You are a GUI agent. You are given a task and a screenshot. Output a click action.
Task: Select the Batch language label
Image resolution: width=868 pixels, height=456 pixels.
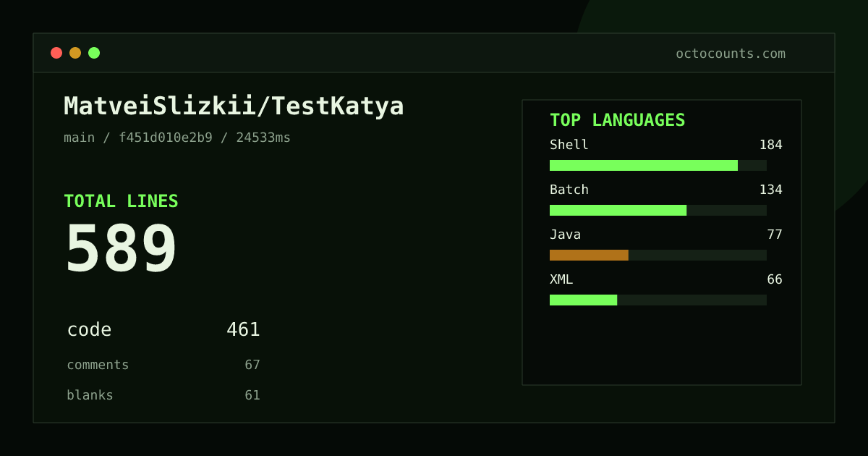point(569,190)
